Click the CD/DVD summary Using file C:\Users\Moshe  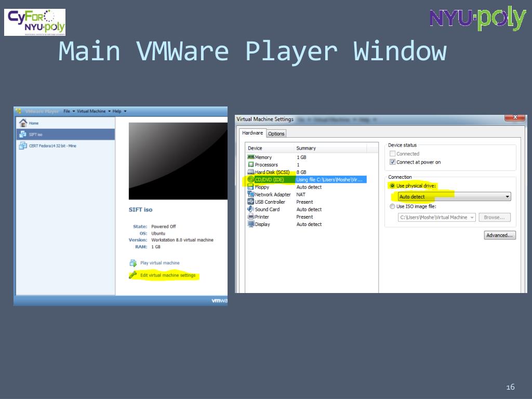(x=329, y=180)
